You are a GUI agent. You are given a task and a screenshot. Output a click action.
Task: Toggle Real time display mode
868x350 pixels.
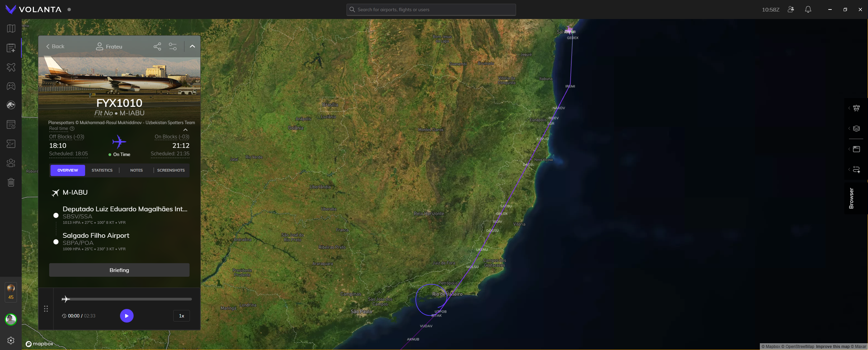[x=59, y=129]
